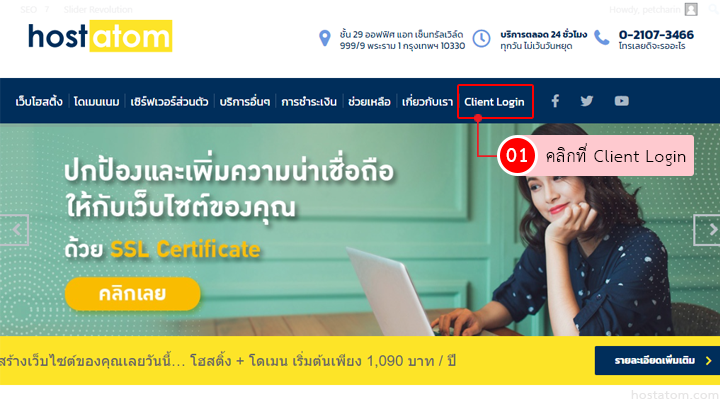Click Client Login in navigation bar
The width and height of the screenshot is (720, 407).
pos(494,102)
